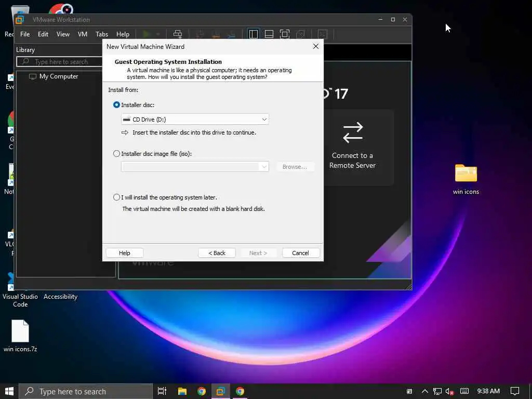The width and height of the screenshot is (532, 399).
Task: Click the taskbar search box
Action: point(86,391)
